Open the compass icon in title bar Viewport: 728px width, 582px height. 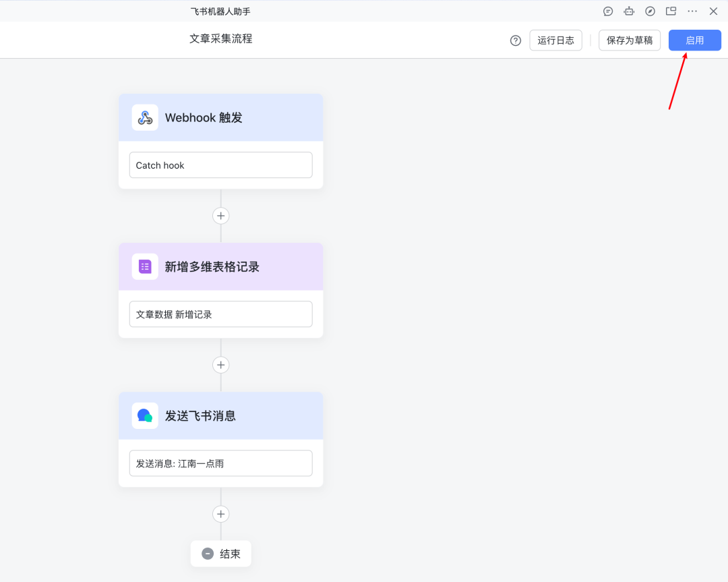click(650, 11)
